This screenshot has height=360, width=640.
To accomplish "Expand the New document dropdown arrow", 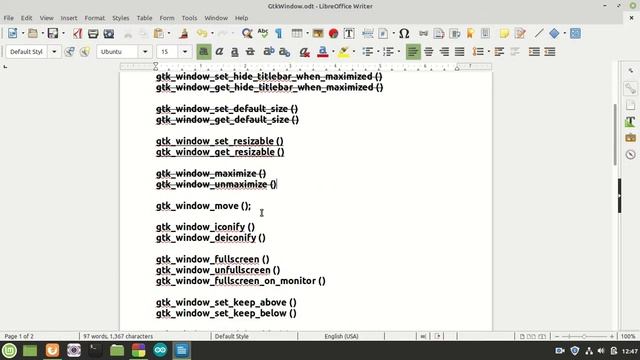I will click(22, 33).
